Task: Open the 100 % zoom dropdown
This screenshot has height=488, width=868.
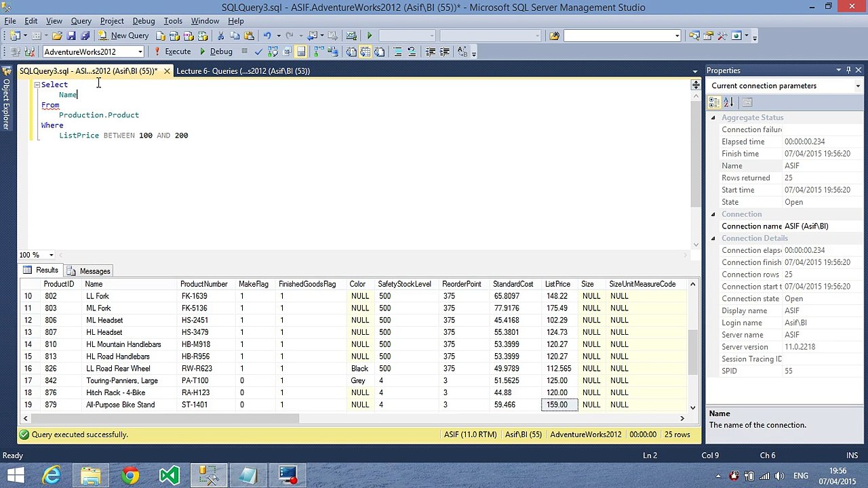Action: click(x=51, y=255)
